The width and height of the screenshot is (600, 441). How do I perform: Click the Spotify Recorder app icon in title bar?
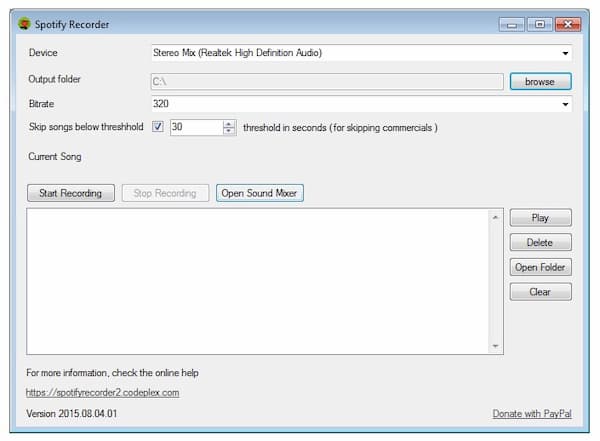(x=24, y=24)
